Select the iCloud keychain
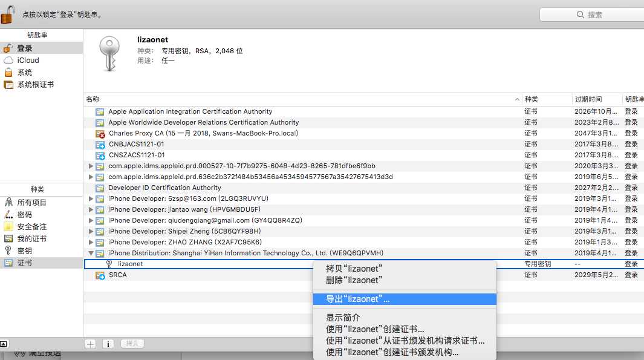Screen dimensions: 644x360 [x=41, y=60]
